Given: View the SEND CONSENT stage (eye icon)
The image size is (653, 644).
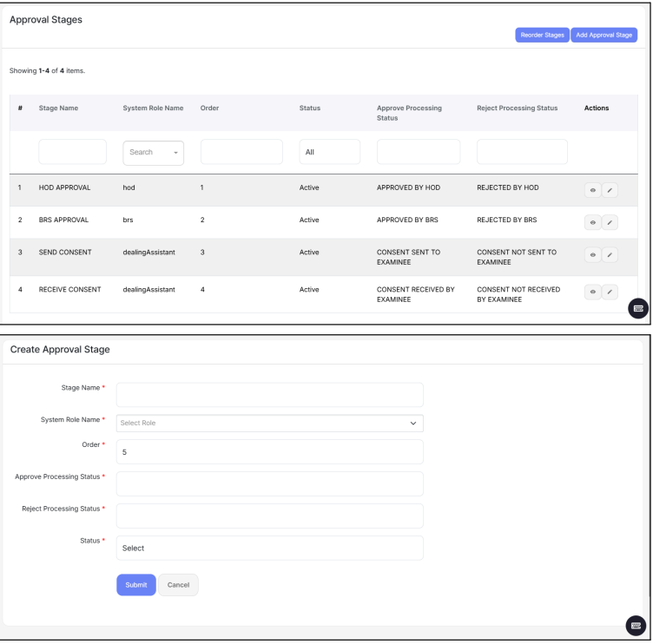Looking at the screenshot, I should pos(592,255).
